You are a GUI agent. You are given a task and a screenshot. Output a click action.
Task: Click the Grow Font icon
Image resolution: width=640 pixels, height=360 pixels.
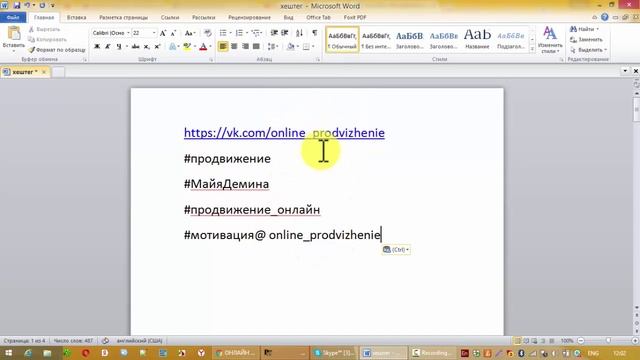tap(163, 33)
